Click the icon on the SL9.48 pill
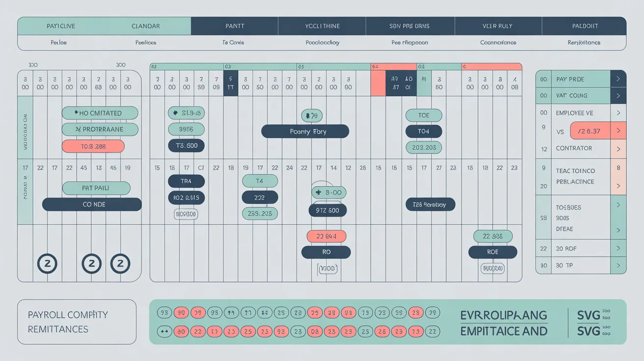 (174, 113)
